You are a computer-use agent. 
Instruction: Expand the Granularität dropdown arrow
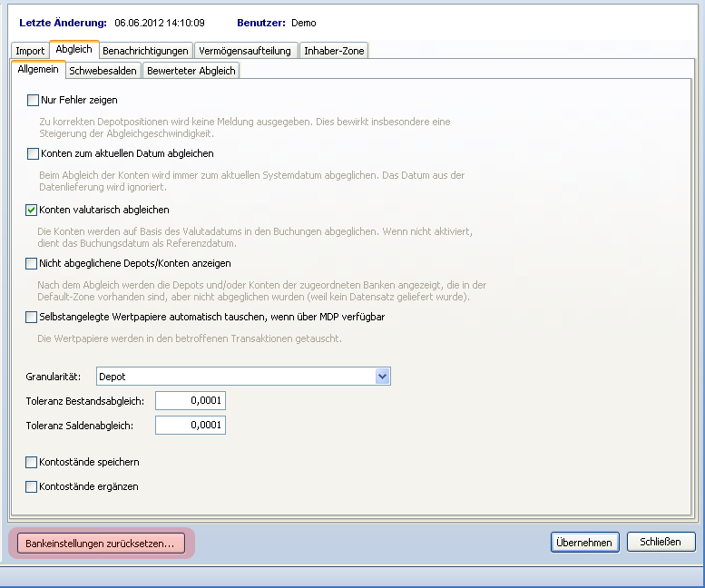(382, 376)
